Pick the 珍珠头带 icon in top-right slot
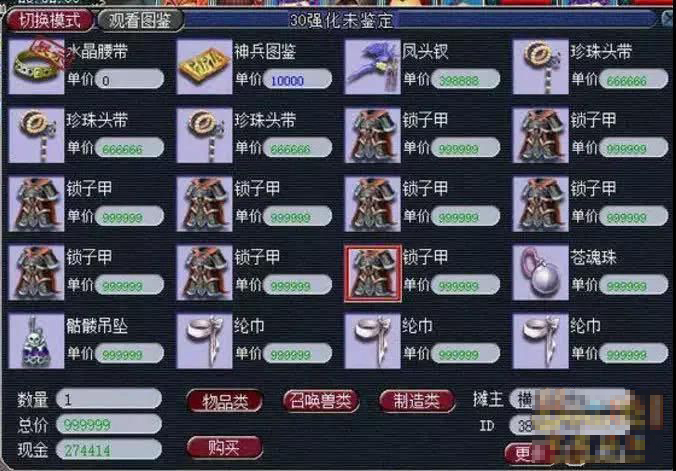Viewport: 676px width, 471px height. [x=541, y=67]
